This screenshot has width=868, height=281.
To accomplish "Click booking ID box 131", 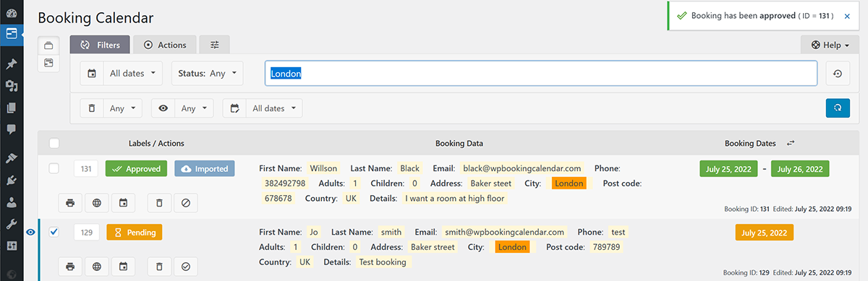I will click(86, 168).
